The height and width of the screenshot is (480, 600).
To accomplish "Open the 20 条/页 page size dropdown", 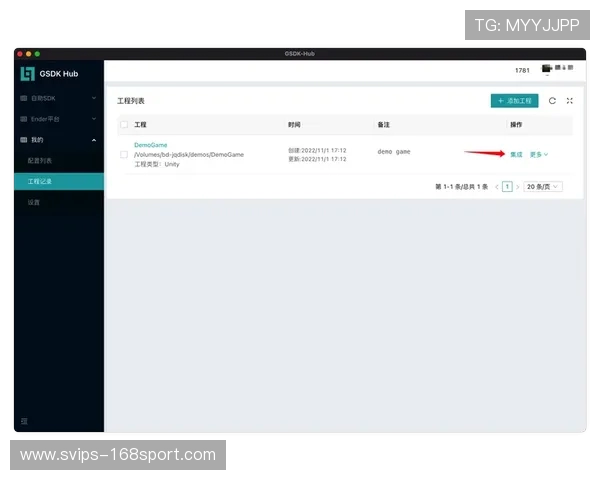I will 543,186.
